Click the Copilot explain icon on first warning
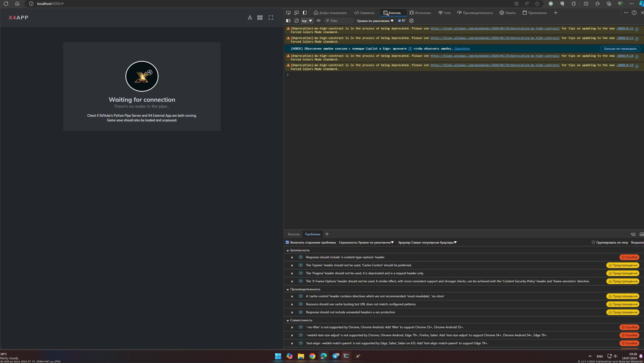This screenshot has height=363, width=644. point(637,29)
